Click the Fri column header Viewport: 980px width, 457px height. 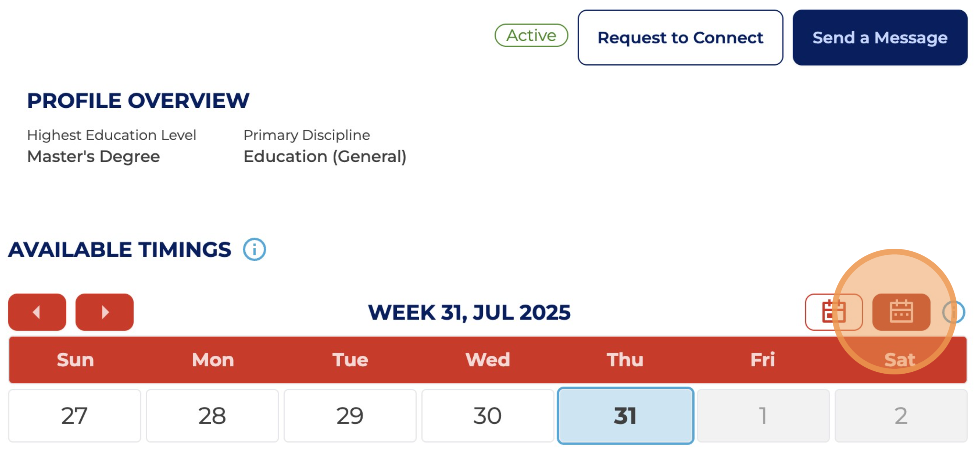point(762,360)
